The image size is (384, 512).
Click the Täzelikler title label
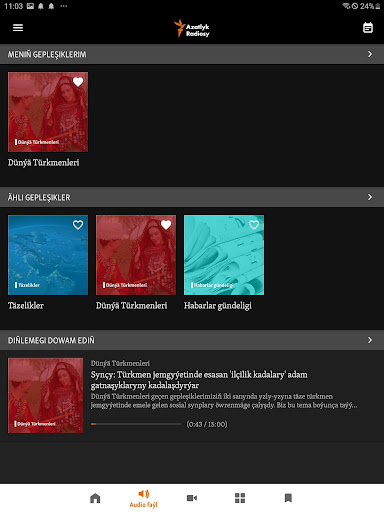coord(26,306)
